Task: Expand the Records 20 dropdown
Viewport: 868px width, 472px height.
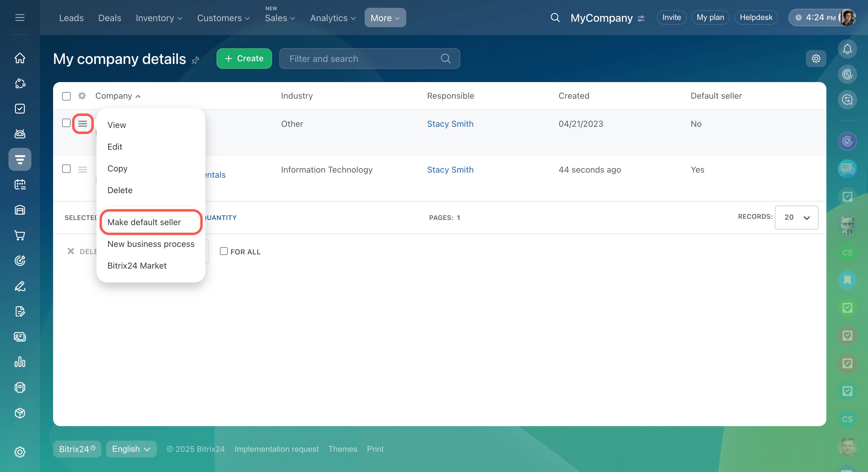Action: 796,218
